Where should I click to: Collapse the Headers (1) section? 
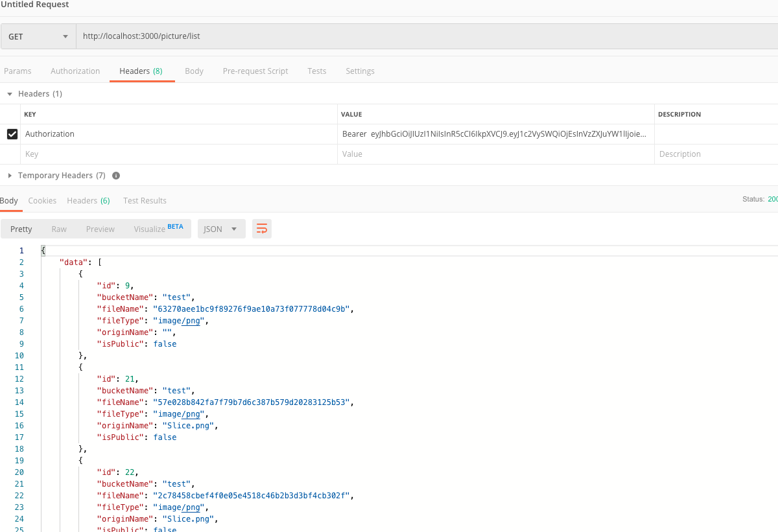pos(9,93)
